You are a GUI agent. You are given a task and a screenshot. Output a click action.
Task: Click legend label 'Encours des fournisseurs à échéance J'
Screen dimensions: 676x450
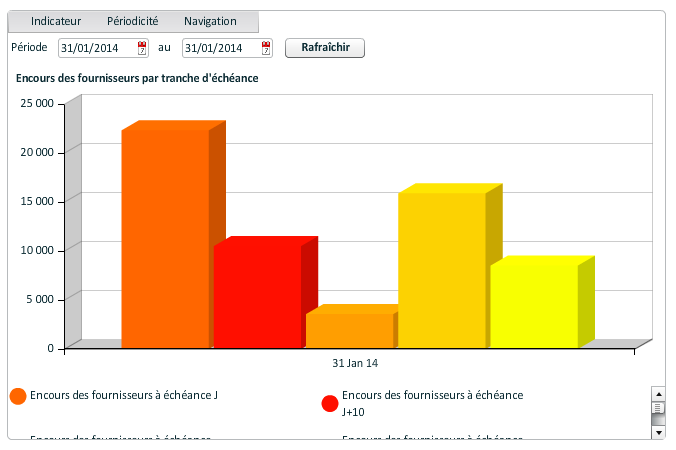click(124, 395)
